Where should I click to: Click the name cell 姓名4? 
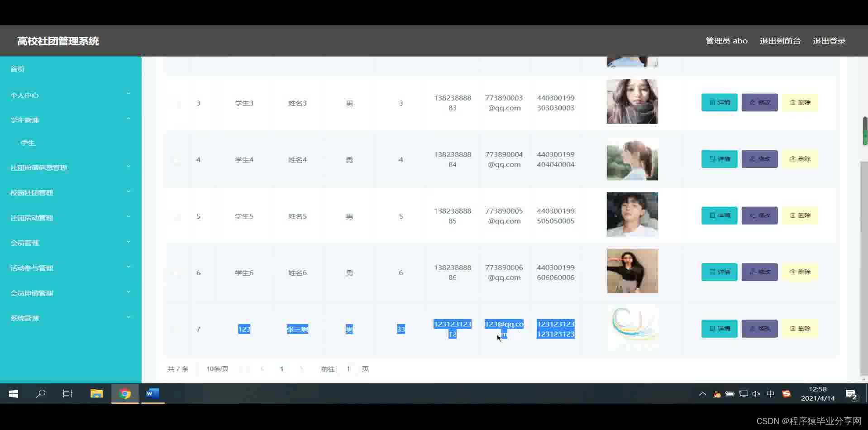[297, 160]
